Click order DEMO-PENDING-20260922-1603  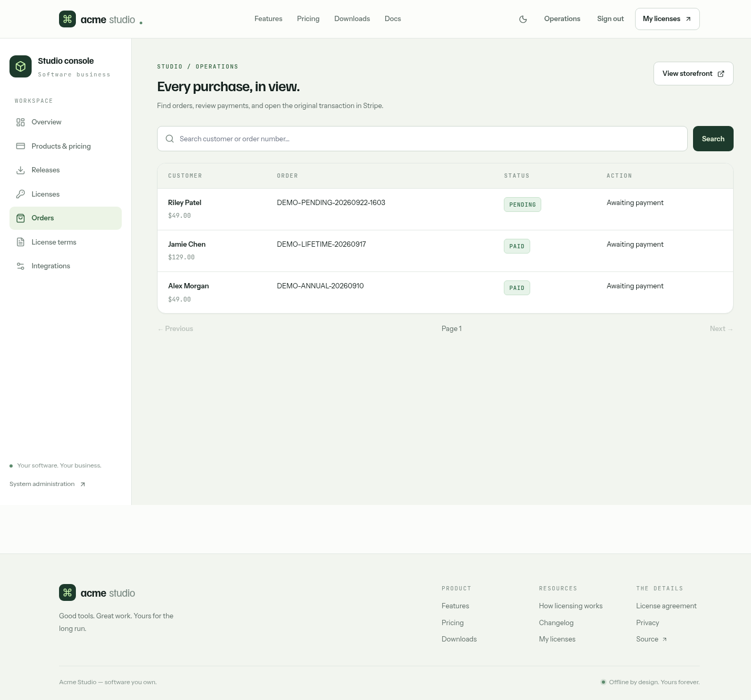click(x=331, y=203)
